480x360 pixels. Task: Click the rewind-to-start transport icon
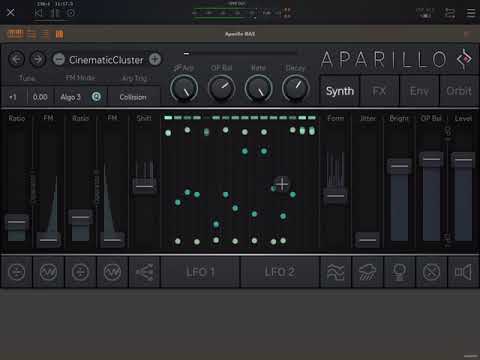pos(39,13)
